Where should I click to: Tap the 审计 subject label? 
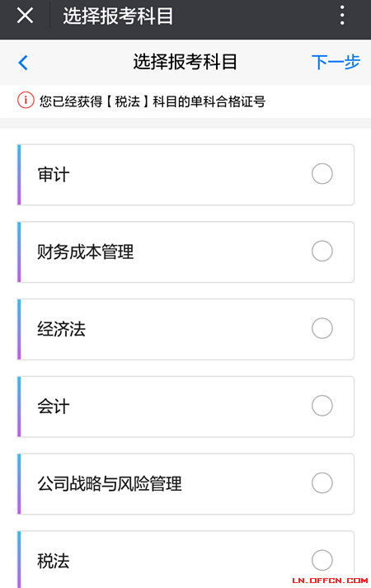click(x=54, y=175)
